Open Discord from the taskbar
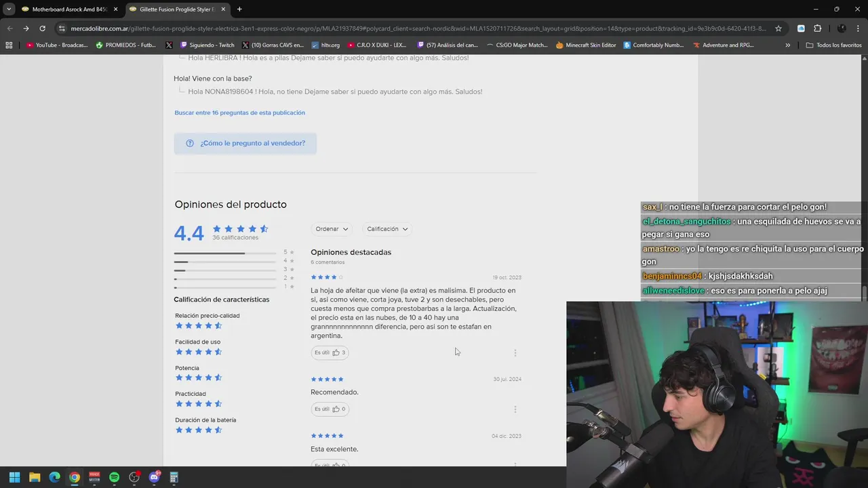868x488 pixels. pos(154,477)
